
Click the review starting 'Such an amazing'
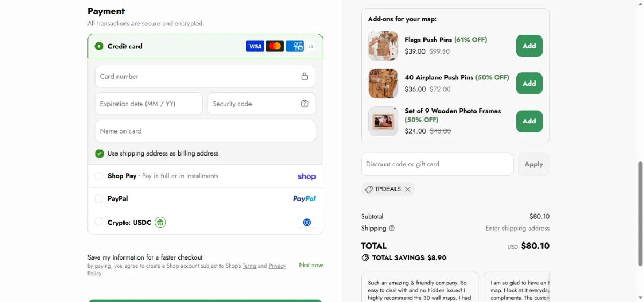coord(420,287)
